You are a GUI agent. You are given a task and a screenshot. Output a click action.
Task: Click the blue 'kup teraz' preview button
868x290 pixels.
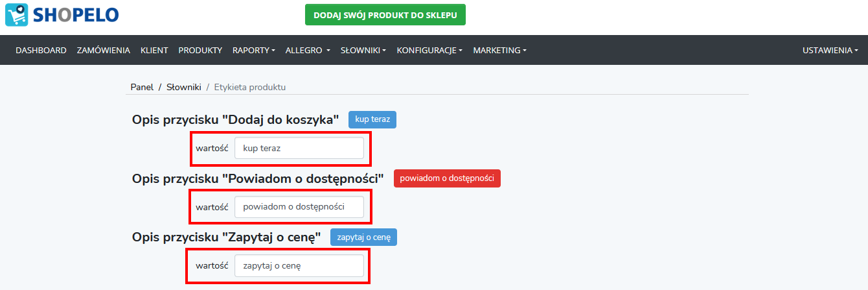point(372,119)
